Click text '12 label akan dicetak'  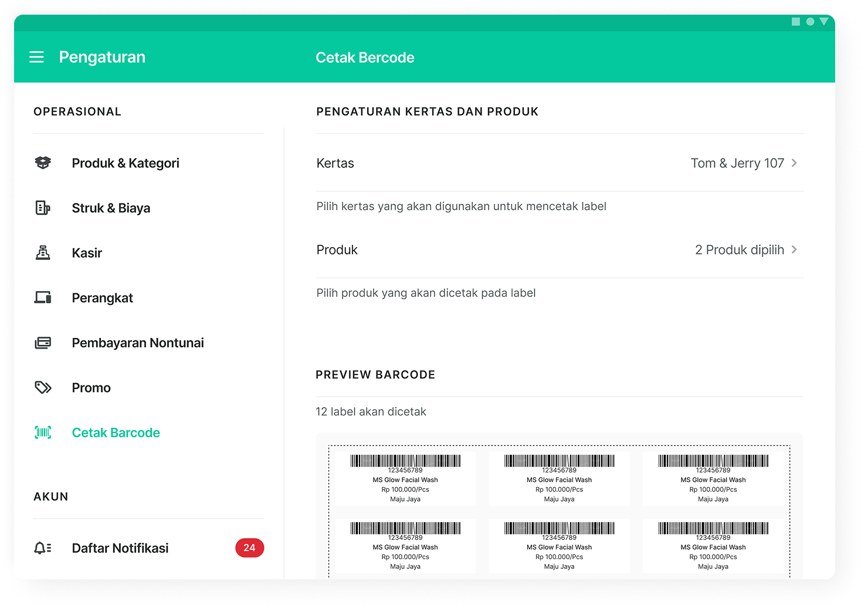coord(371,411)
